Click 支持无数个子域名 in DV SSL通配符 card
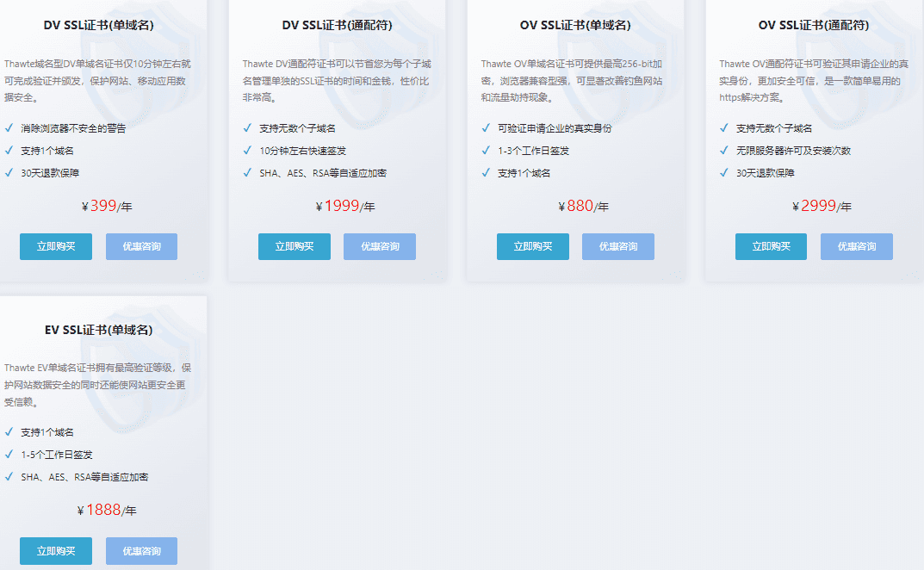Image resolution: width=924 pixels, height=570 pixels. coord(298,128)
